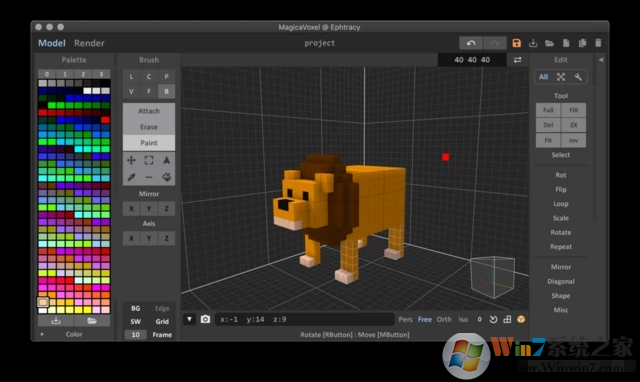The height and width of the screenshot is (382, 640).
Task: Click the console input field showing coordinates
Action: pos(304,319)
